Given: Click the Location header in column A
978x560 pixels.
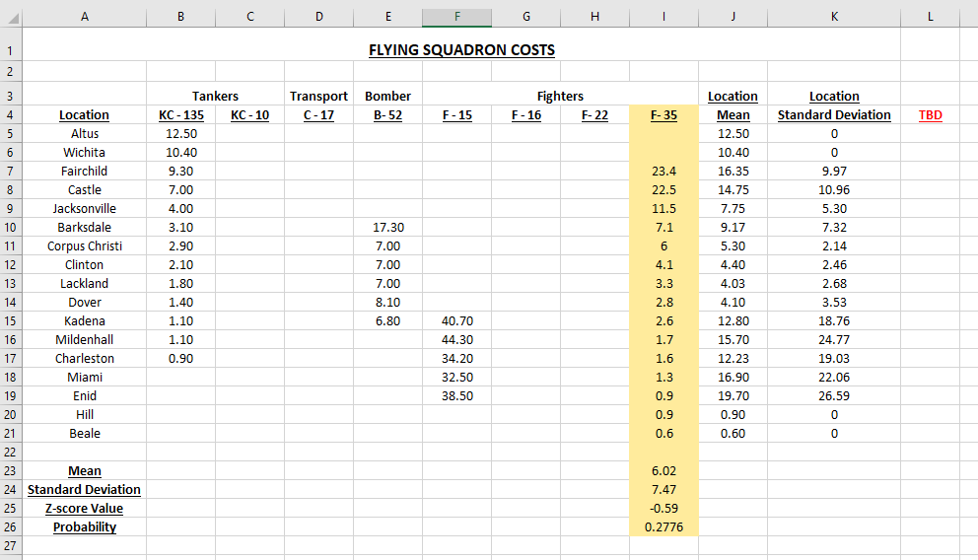Looking at the screenshot, I should tap(84, 114).
